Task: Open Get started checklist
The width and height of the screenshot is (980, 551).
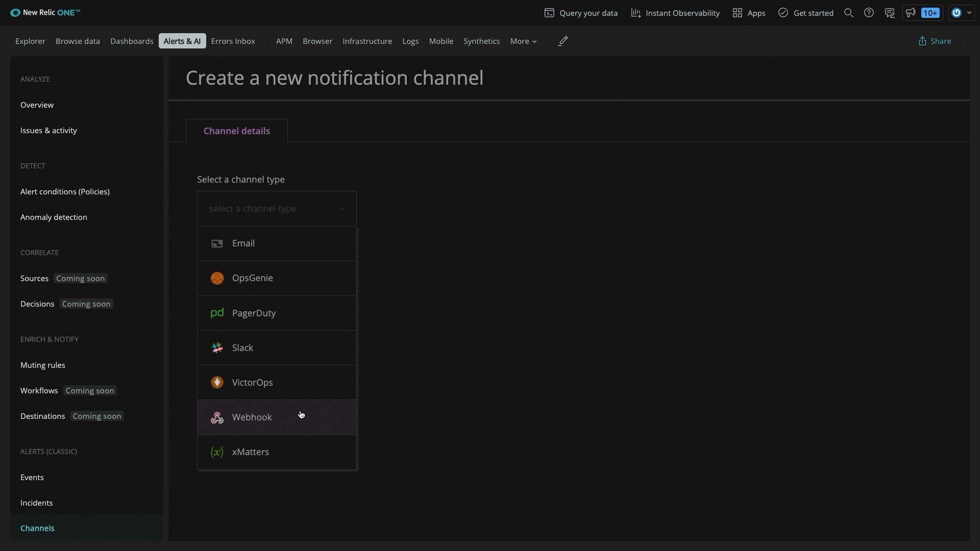Action: [x=806, y=13]
